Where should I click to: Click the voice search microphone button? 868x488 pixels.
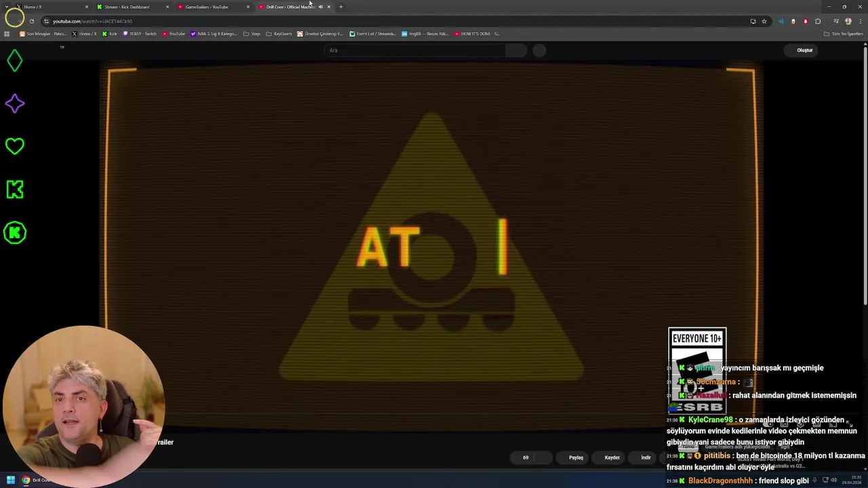(x=539, y=50)
